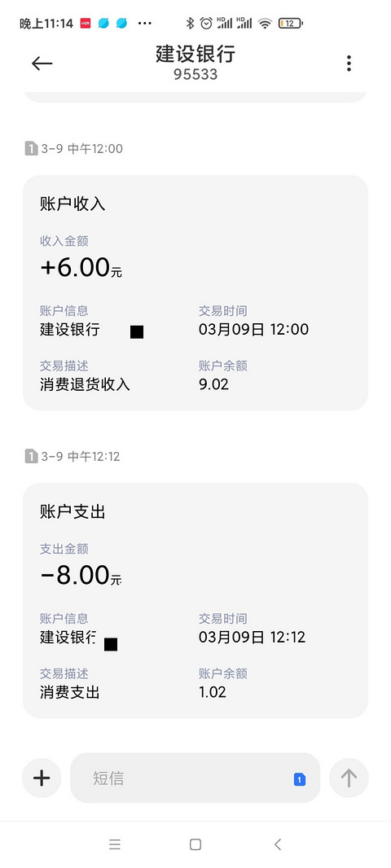Open the -8.00 expense message card

click(x=195, y=601)
